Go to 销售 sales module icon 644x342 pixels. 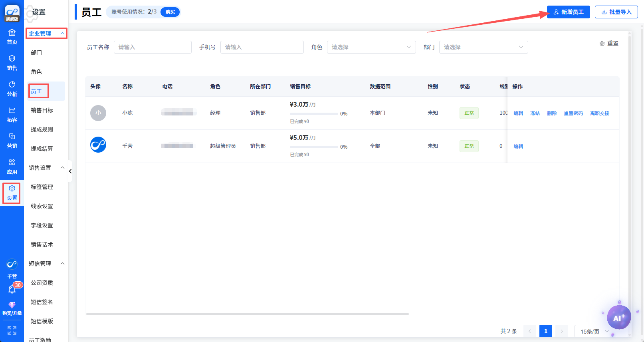coord(12,63)
